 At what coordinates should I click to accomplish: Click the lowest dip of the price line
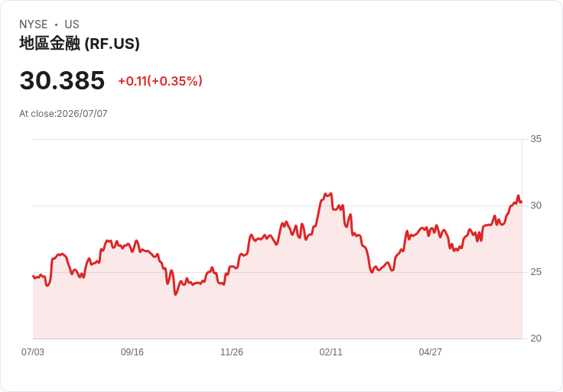point(176,294)
